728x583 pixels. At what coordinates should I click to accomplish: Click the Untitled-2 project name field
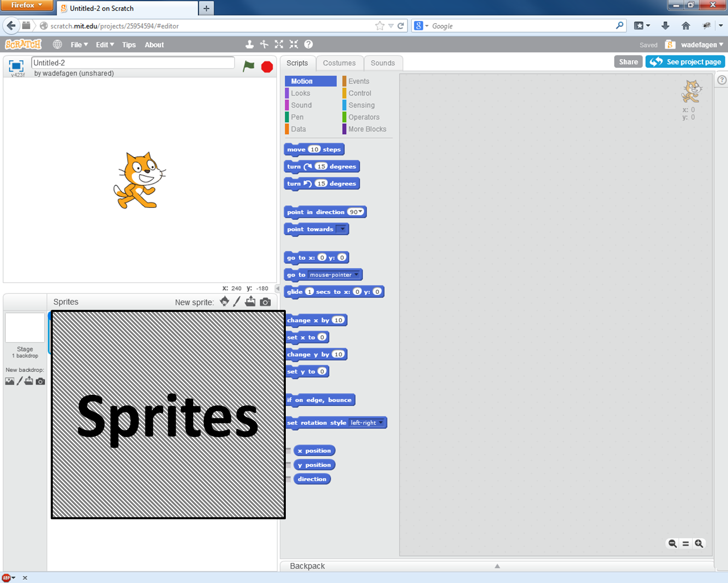click(x=133, y=63)
